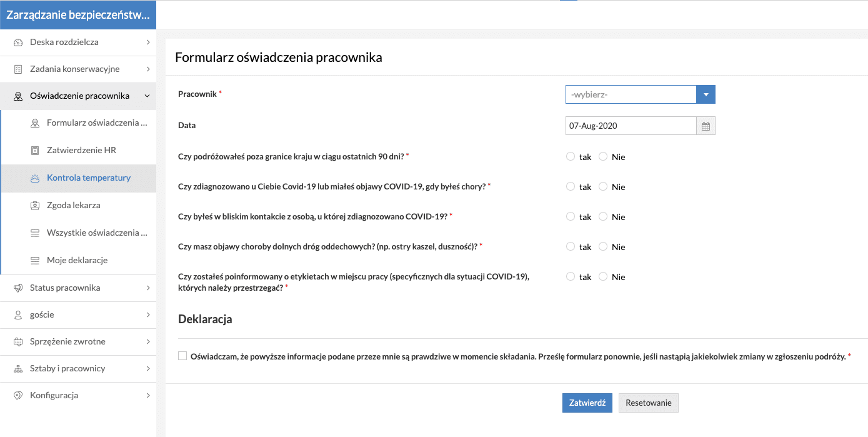Click the Status pracownika megaphone icon

(18, 288)
